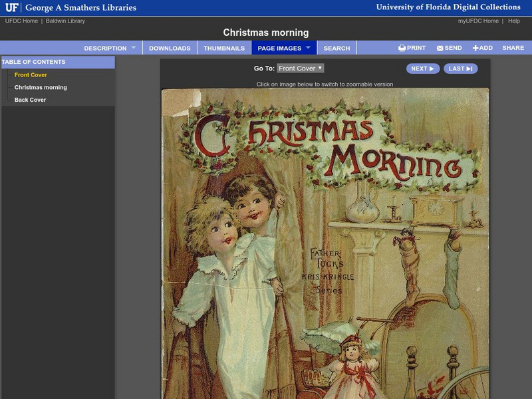This screenshot has height=399, width=532.
Task: Go to UFDC Home
Action: pos(21,21)
